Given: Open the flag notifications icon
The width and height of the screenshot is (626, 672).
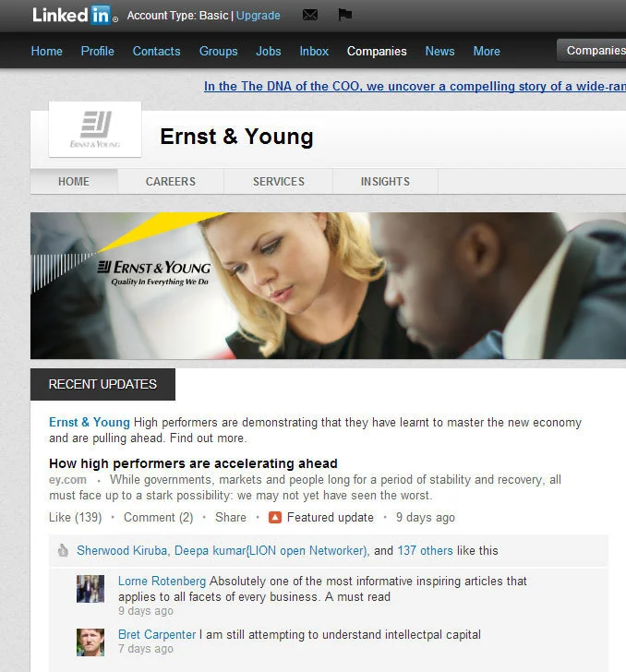Looking at the screenshot, I should 344,15.
